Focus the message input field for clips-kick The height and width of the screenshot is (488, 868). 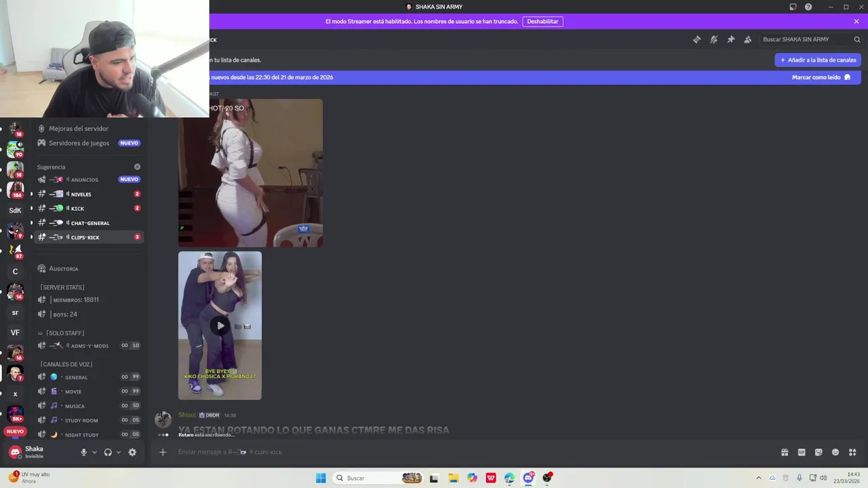tap(475, 452)
